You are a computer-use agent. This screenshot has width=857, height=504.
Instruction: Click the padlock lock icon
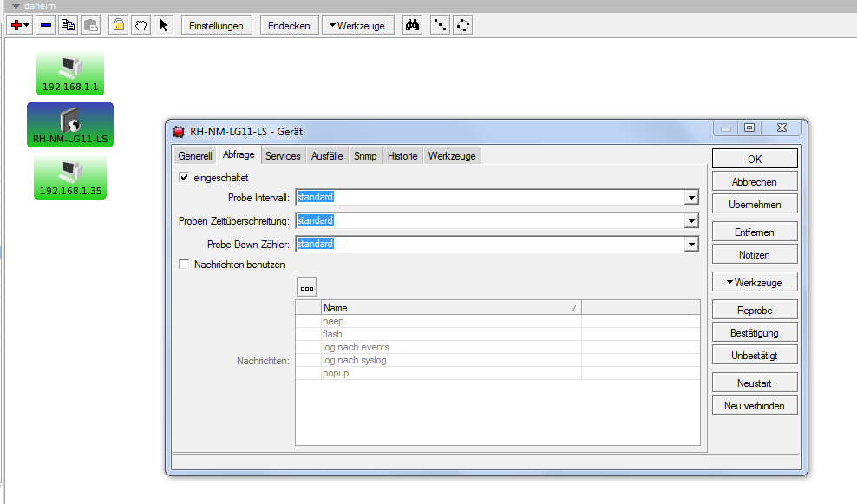pos(119,25)
